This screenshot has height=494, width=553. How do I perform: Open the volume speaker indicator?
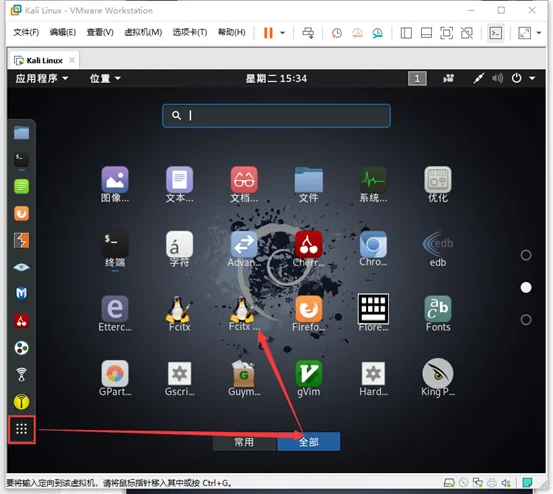497,78
